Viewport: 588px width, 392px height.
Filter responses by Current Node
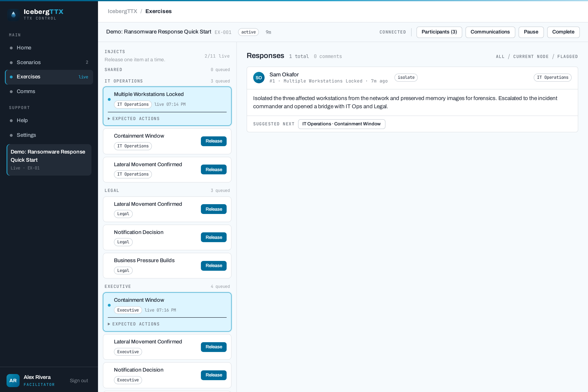pos(531,57)
